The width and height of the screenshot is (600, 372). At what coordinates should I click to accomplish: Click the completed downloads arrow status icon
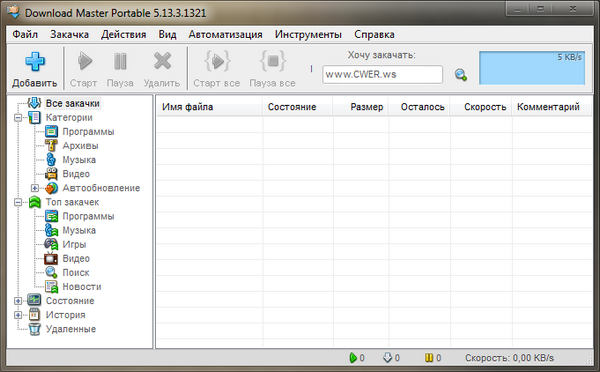(x=387, y=357)
